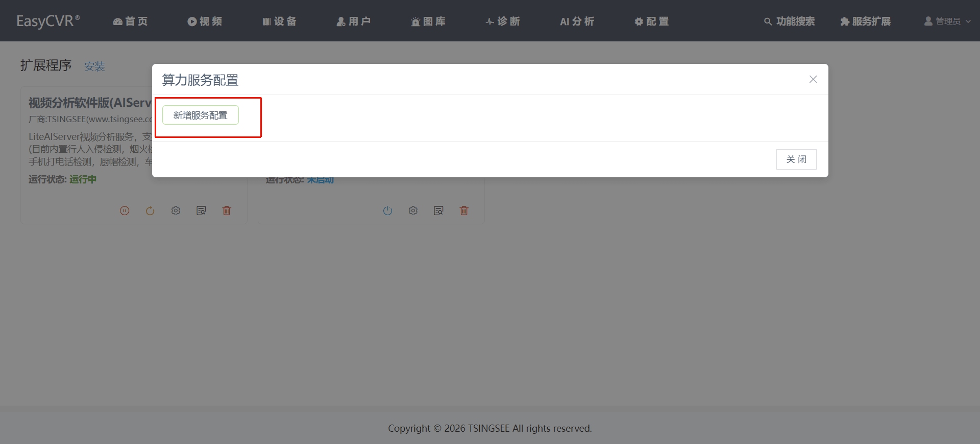Open the 配置 menu
The image size is (980, 444).
point(652,21)
